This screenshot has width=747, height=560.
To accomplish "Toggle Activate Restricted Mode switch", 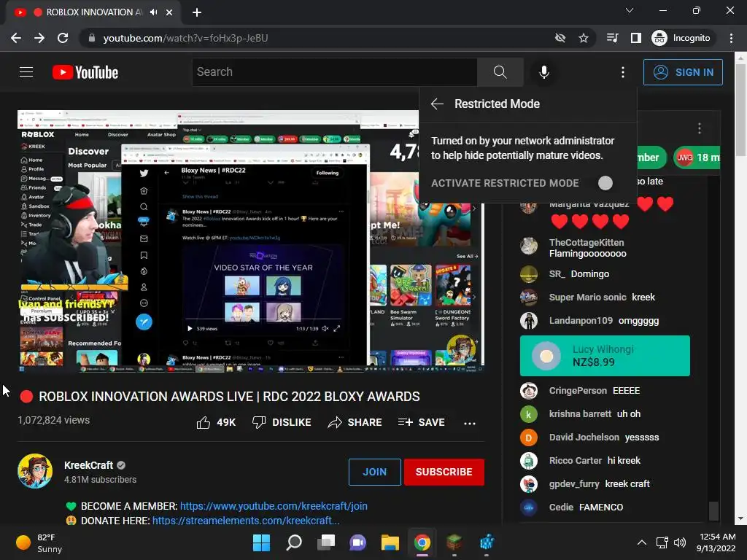I will click(605, 183).
